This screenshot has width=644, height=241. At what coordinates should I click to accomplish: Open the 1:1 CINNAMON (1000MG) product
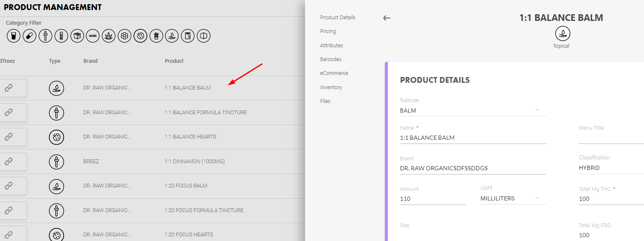[195, 161]
